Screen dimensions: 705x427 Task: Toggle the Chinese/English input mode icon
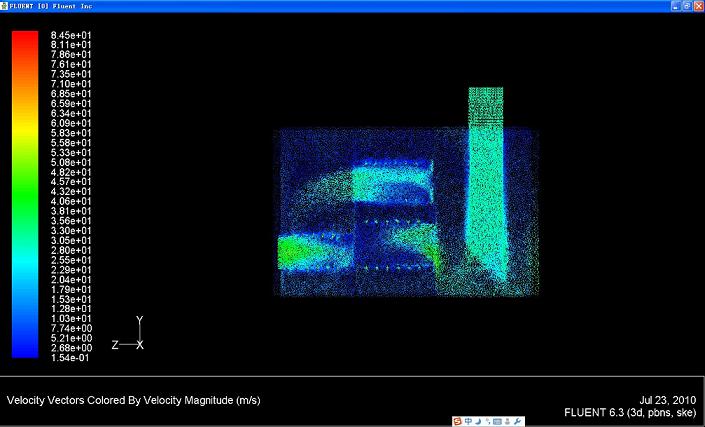click(x=469, y=420)
